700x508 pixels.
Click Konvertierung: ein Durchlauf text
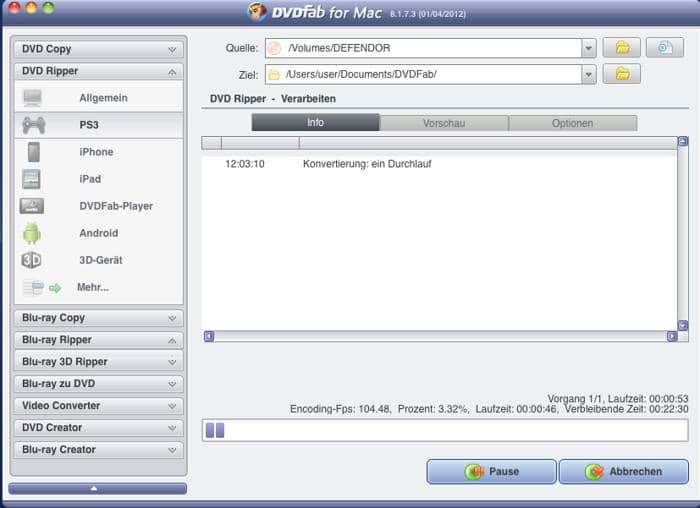(367, 164)
